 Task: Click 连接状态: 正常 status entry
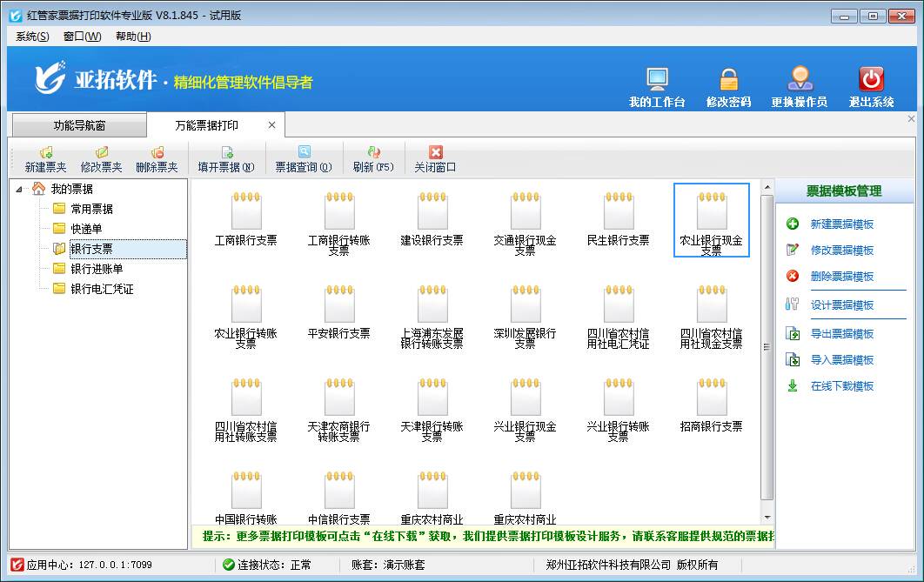pyautogui.click(x=267, y=565)
